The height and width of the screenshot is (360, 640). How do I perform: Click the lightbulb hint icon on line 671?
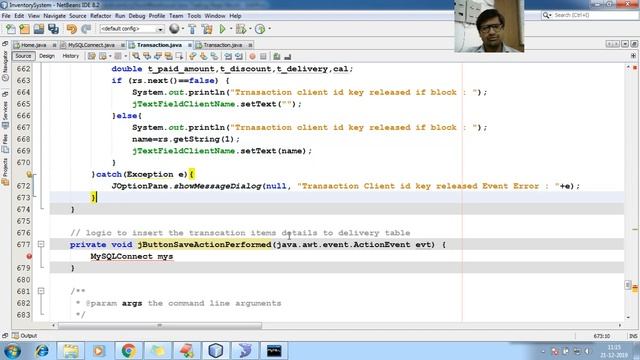(29, 174)
